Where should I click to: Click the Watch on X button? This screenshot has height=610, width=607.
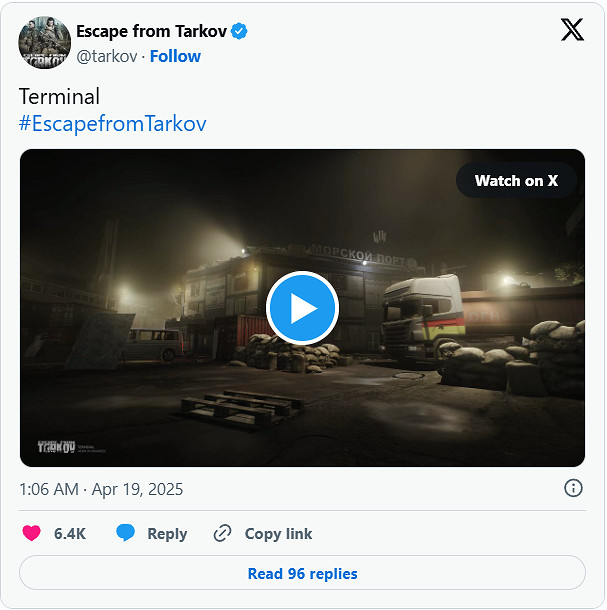[516, 181]
